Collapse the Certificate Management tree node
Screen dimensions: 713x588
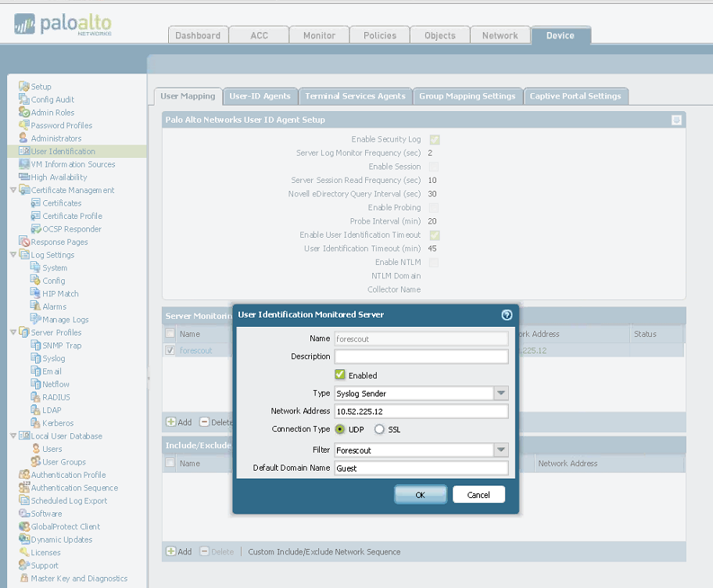pyautogui.click(x=13, y=190)
